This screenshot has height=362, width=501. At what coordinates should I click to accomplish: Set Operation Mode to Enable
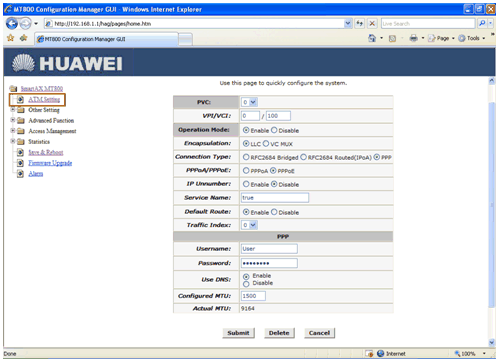pos(246,130)
